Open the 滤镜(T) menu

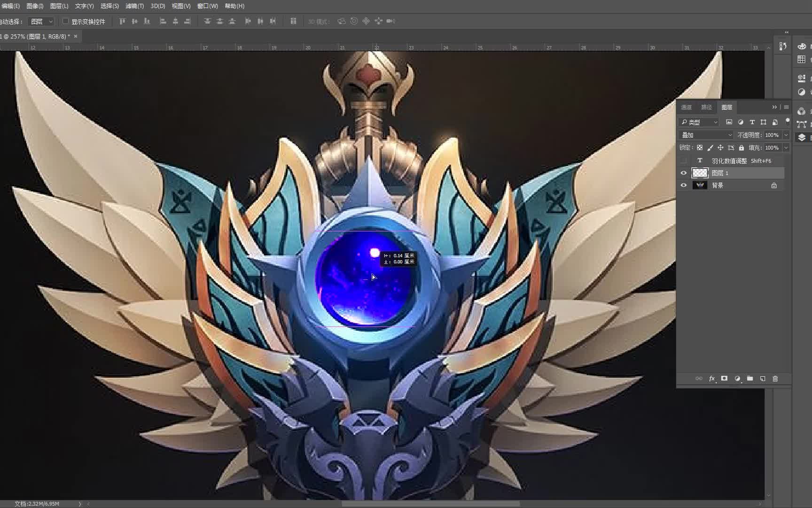(x=135, y=6)
